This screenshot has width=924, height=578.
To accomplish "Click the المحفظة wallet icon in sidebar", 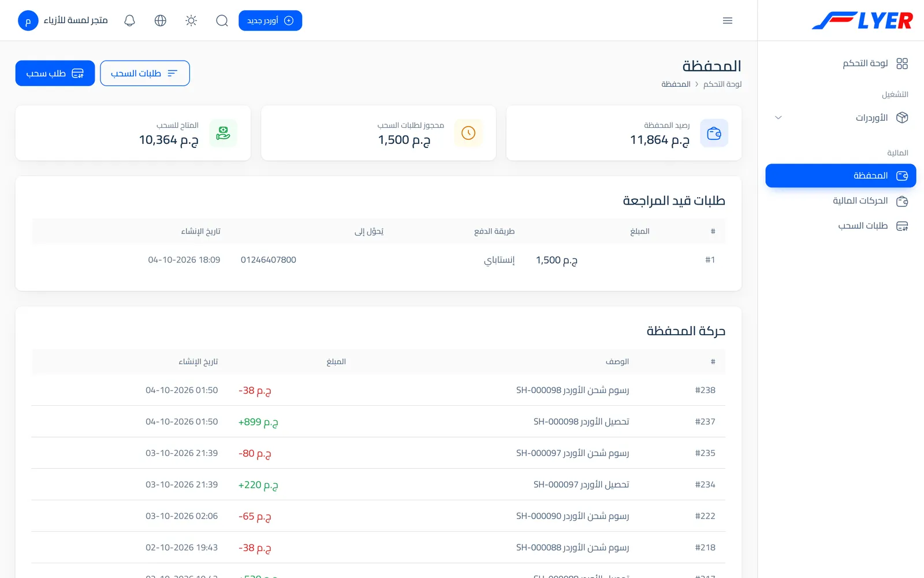I will [x=902, y=176].
